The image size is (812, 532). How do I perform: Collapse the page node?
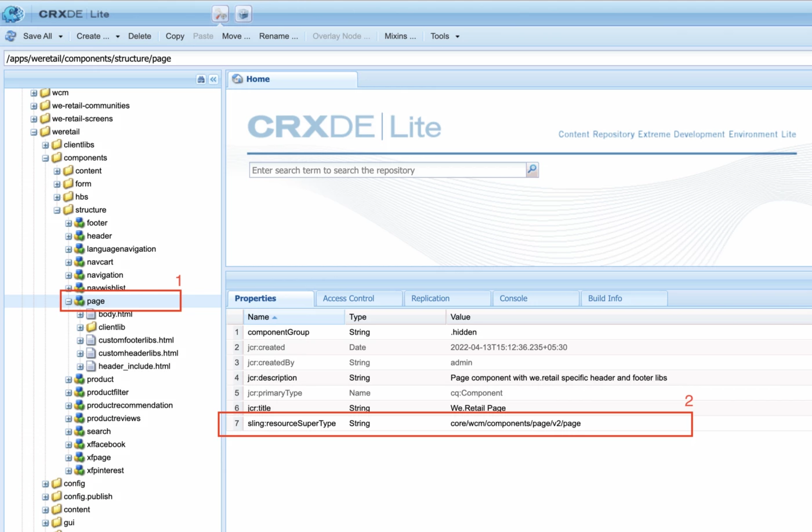68,302
